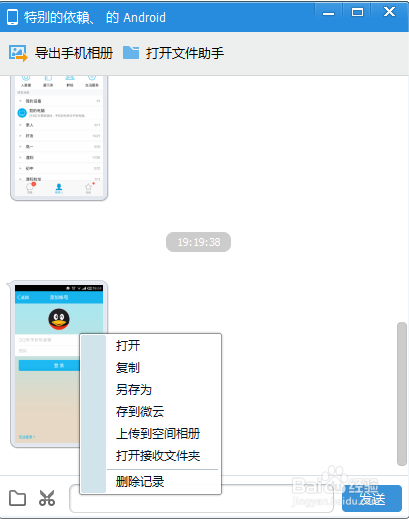409x519 pixels.
Task: Maximize the Android chat window
Action: point(357,13)
